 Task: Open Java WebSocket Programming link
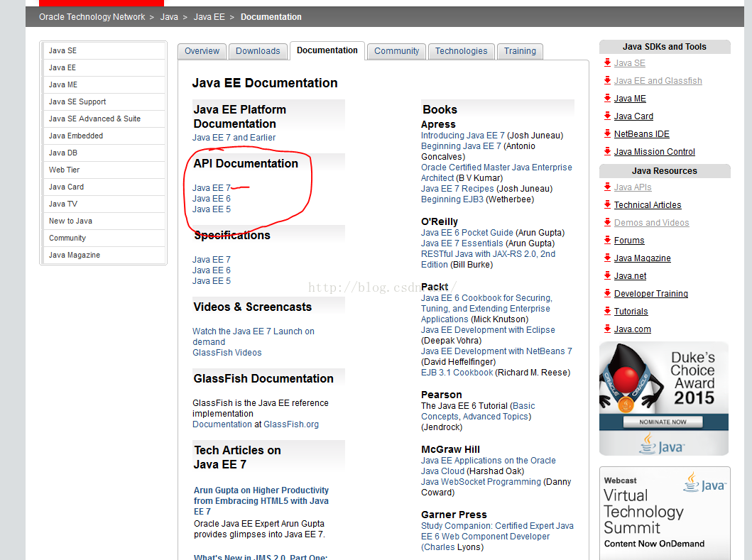coord(481,482)
